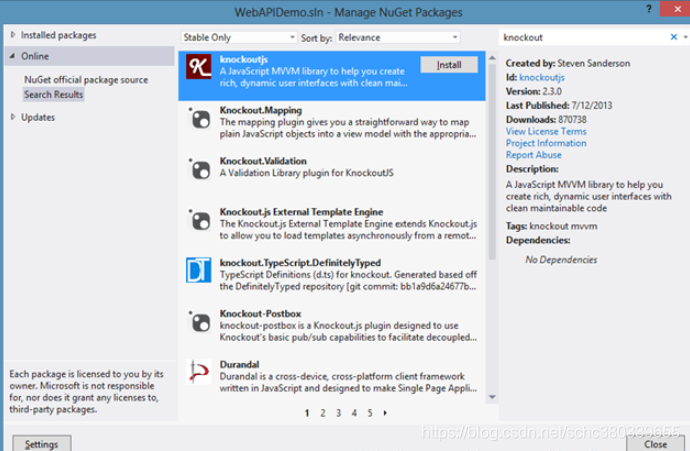Open the search box history dropdown arrow
The height and width of the screenshot is (451, 690).
(686, 37)
